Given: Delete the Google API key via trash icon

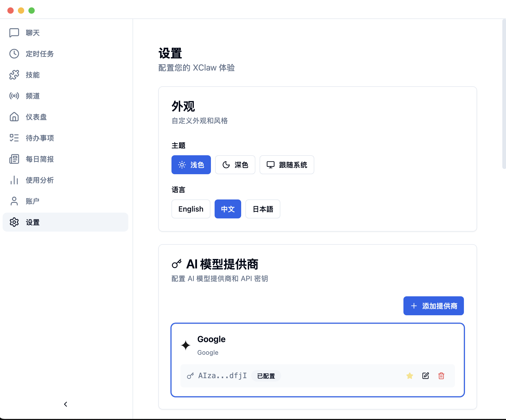Looking at the screenshot, I should point(442,376).
